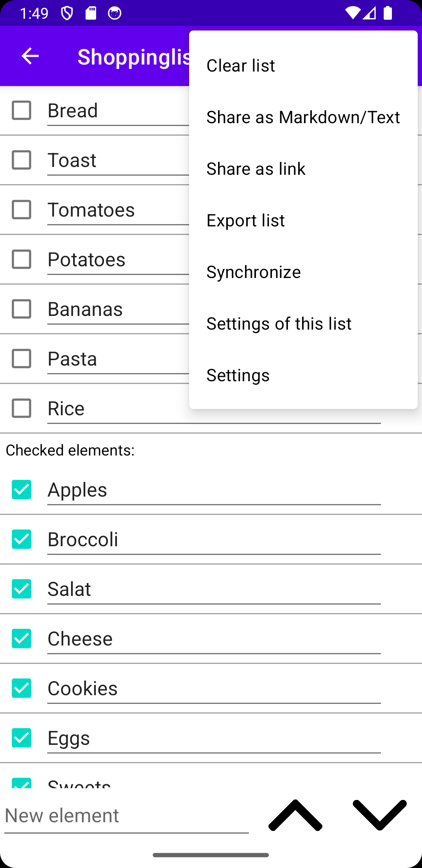Tap the up chevron arrow at bottom
The image size is (422, 868).
tap(295, 815)
